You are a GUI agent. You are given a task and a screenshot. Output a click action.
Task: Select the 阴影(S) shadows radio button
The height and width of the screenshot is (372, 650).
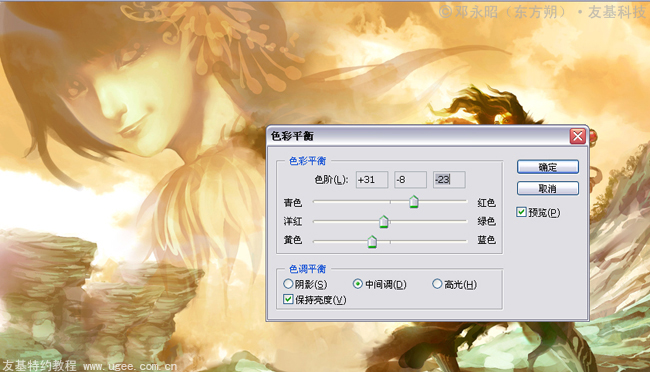tap(288, 284)
